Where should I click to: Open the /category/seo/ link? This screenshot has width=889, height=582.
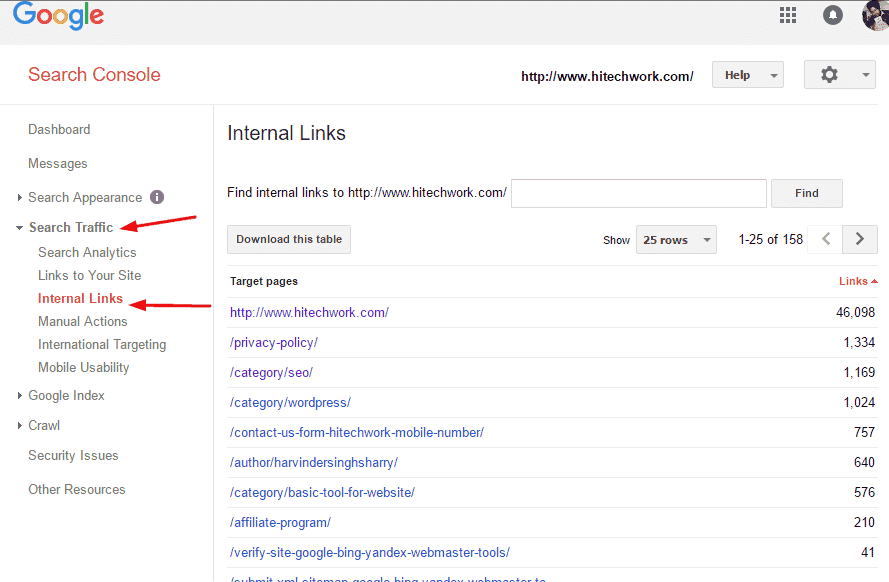(271, 373)
